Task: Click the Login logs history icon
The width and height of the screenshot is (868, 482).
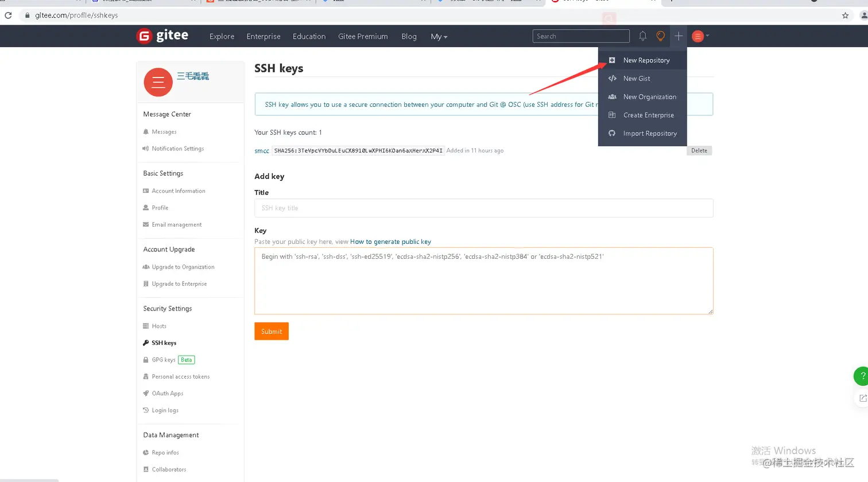Action: (146, 410)
